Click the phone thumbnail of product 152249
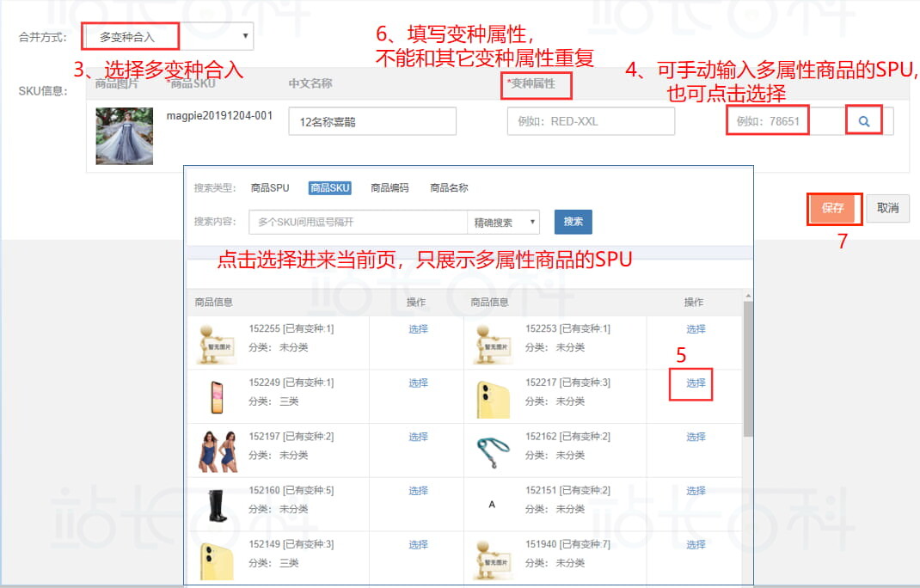The height and width of the screenshot is (588, 920). pyautogui.click(x=217, y=397)
